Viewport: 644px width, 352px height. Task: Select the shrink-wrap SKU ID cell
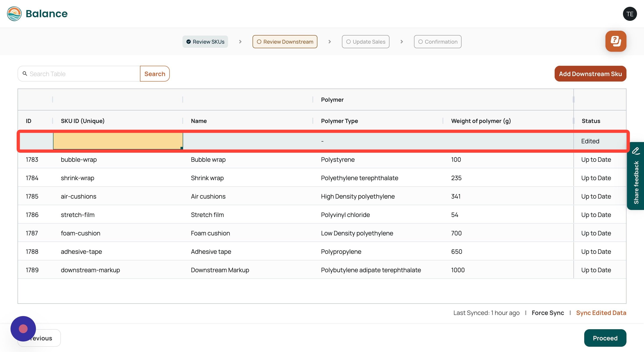(118, 178)
